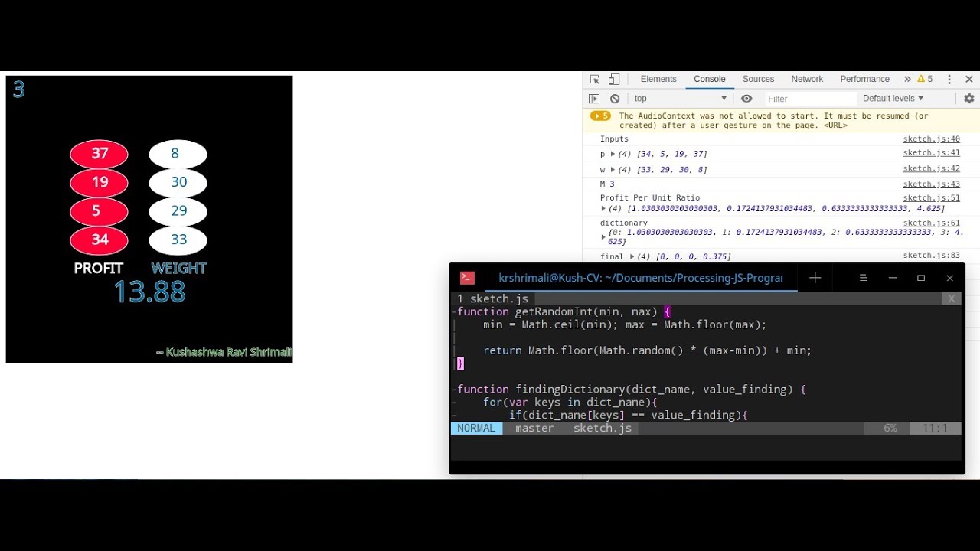Screen dimensions: 980x551
Task: Click the red profit ellipse showing 37
Action: coord(99,154)
